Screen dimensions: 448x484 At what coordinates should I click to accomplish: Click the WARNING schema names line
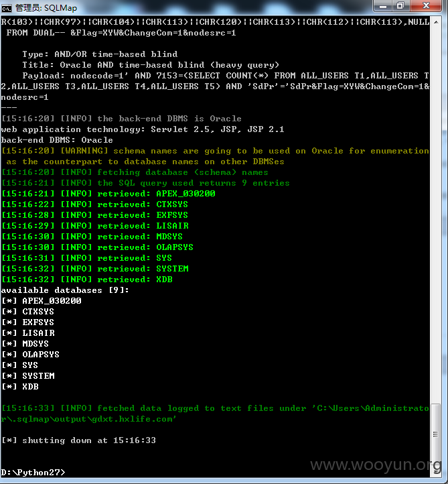tap(215, 156)
